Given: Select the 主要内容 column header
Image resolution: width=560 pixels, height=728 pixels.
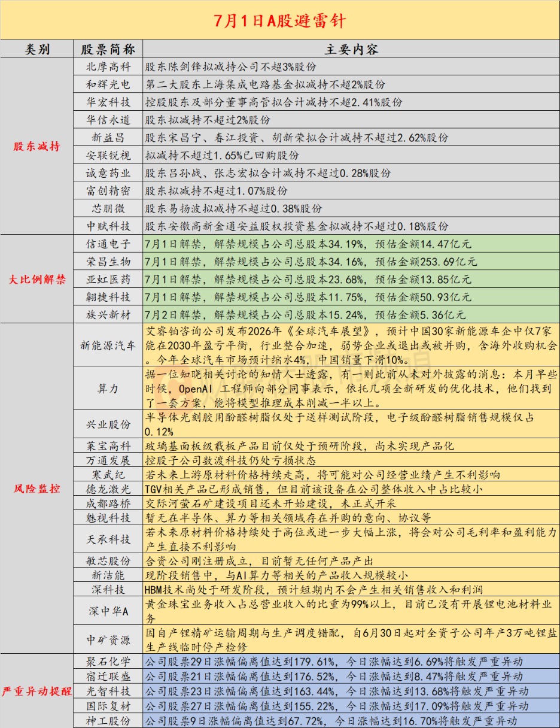Looking at the screenshot, I should (351, 49).
